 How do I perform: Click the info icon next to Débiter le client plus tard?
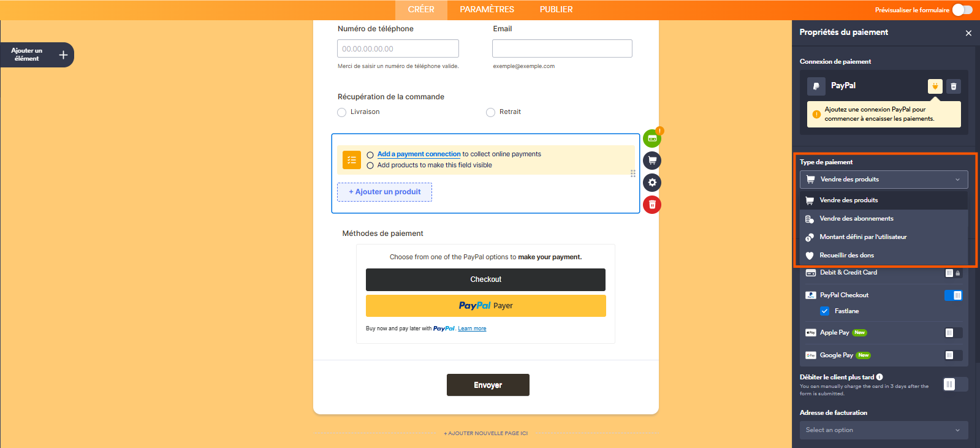click(x=879, y=377)
